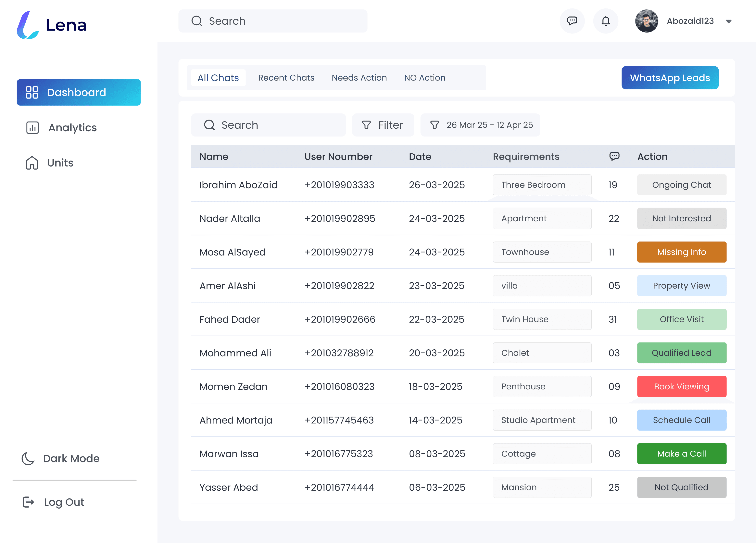The image size is (756, 543).
Task: Click the Not Interested action badge
Action: (x=682, y=218)
